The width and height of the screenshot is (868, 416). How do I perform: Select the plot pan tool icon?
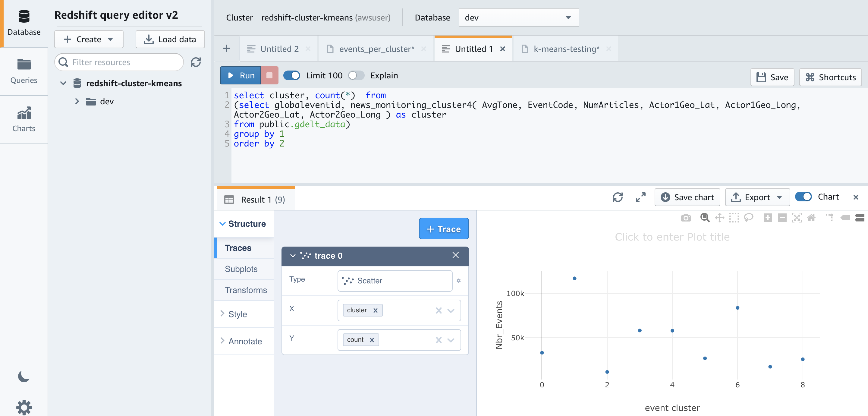pyautogui.click(x=719, y=218)
